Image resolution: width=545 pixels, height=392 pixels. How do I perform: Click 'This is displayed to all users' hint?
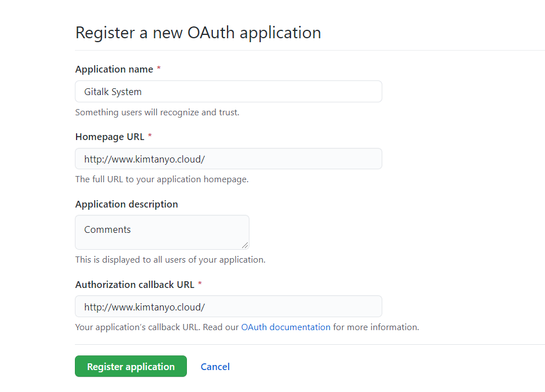170,260
